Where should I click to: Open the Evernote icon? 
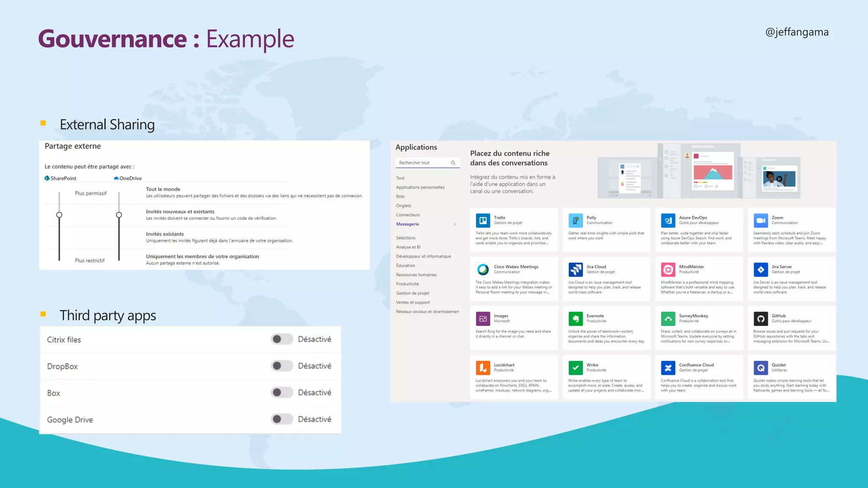click(575, 319)
